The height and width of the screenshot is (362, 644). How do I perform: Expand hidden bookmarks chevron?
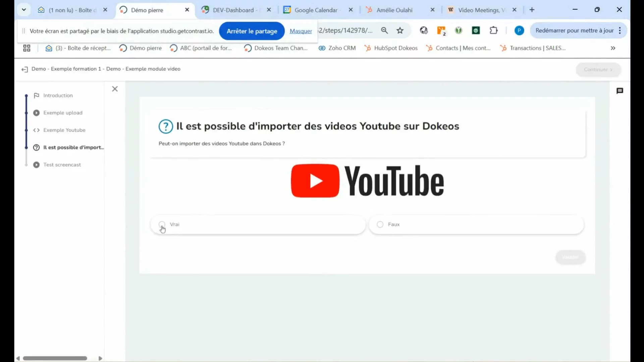point(613,48)
